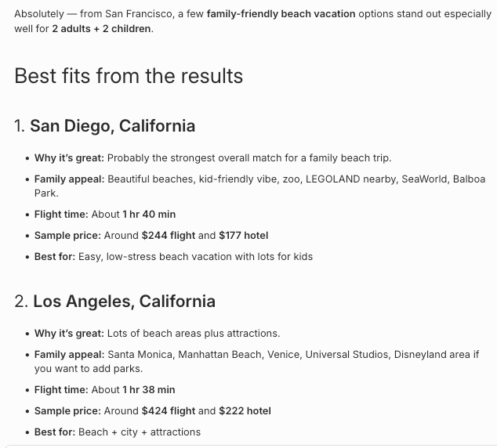This screenshot has height=448, width=497.
Task: Click the "Best fits from the results" heading
Action: tap(129, 76)
